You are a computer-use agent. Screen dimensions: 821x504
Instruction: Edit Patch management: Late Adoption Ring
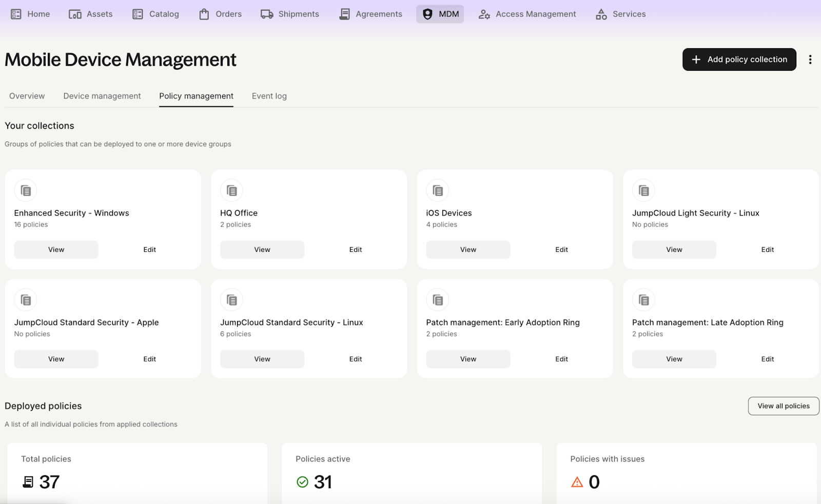[x=767, y=359]
